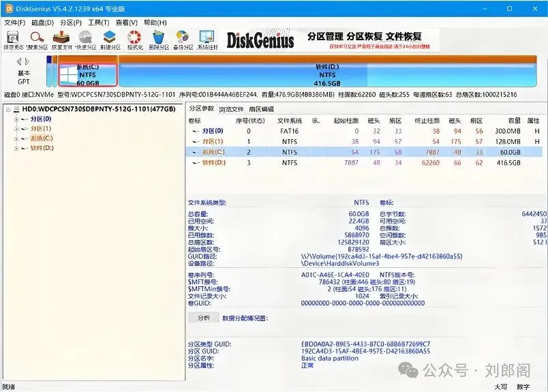
Task: Click the DiskGenius title bar app icon
Action: [x=9, y=9]
